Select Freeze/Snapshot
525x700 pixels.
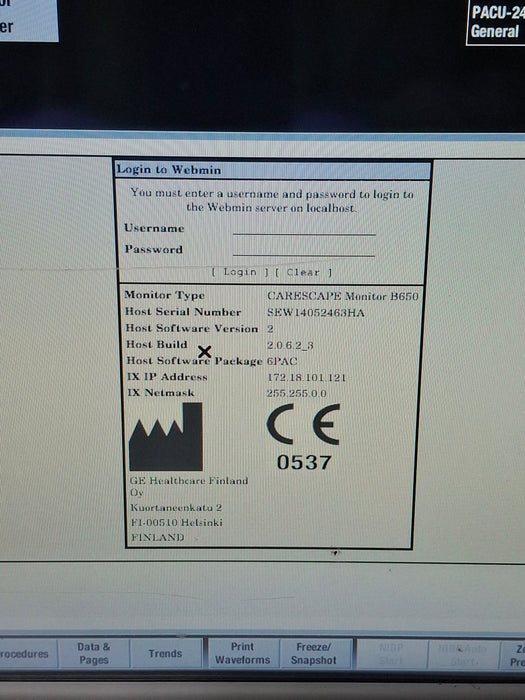tap(313, 653)
